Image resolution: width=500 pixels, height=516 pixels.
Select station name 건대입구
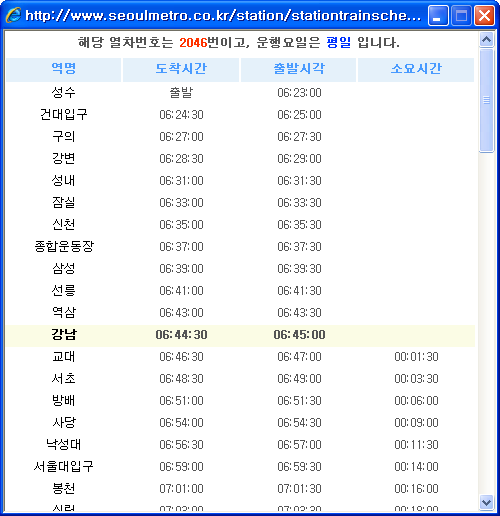63,114
